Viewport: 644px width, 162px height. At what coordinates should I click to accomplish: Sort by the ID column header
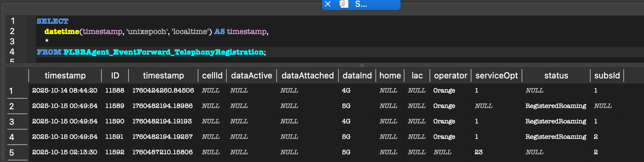tap(115, 76)
